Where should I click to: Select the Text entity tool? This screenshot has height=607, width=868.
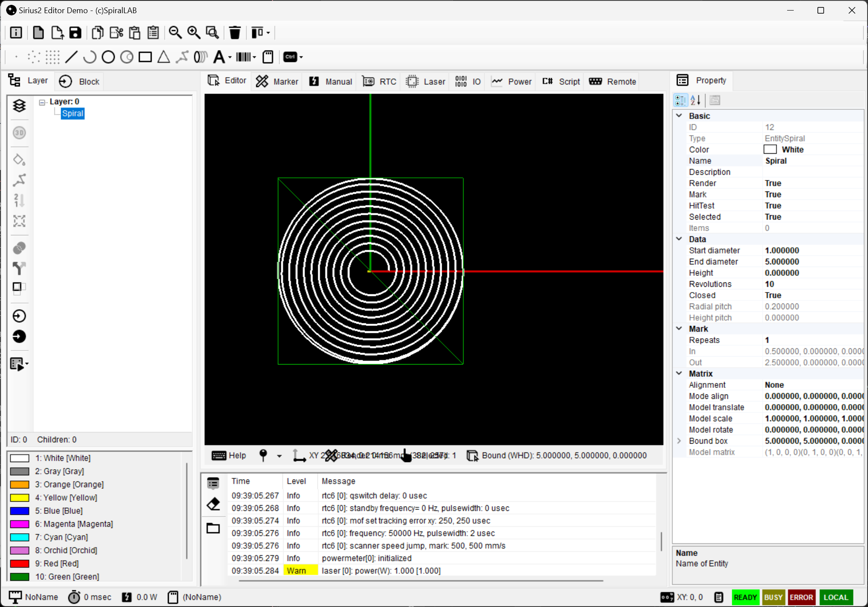point(219,57)
